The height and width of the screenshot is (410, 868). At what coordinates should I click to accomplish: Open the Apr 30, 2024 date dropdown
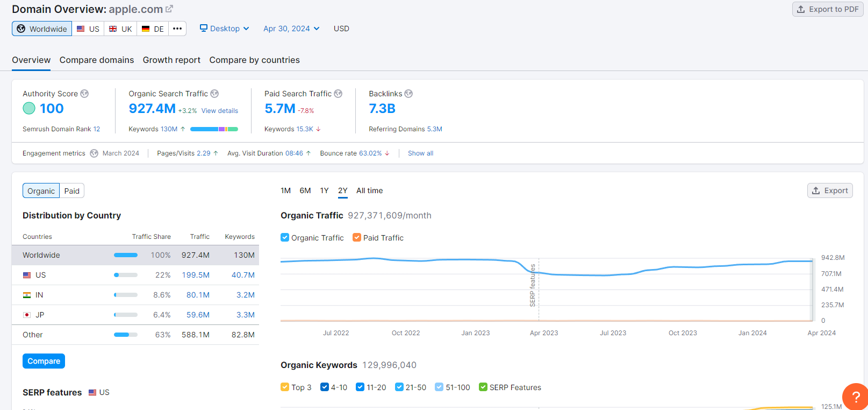click(291, 29)
